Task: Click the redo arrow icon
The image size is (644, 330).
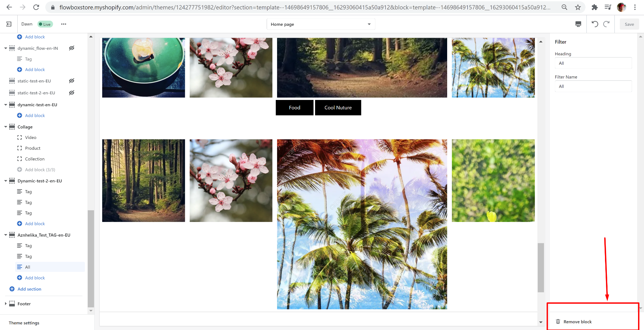Action: [606, 24]
